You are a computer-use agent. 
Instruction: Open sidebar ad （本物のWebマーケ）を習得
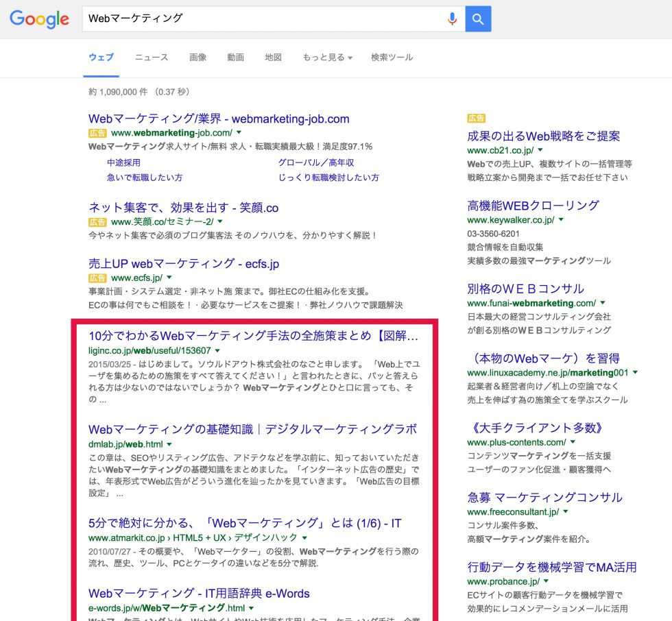point(543,358)
